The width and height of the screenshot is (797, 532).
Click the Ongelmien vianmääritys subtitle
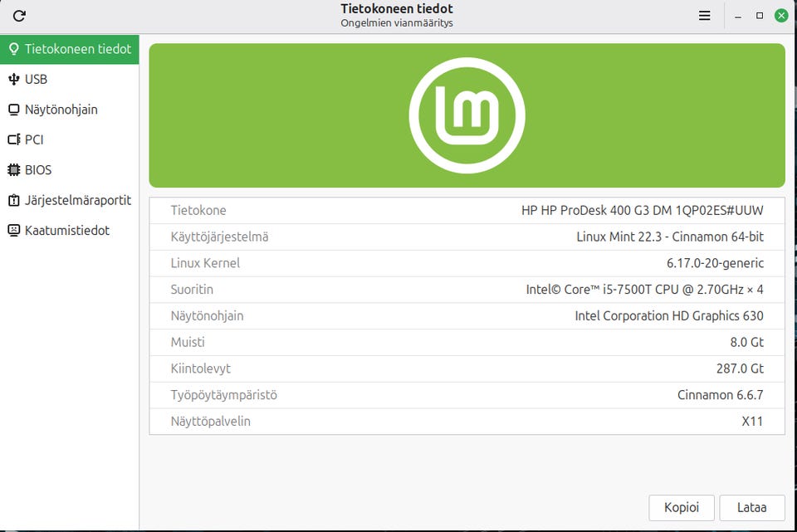(397, 23)
